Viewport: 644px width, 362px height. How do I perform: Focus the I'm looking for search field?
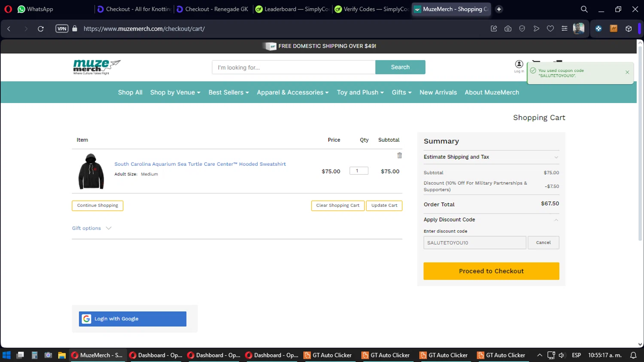click(294, 67)
